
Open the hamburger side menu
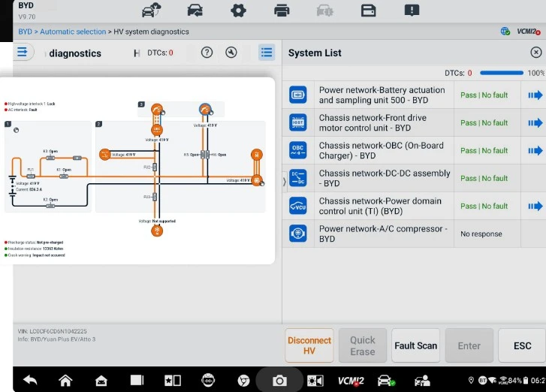23,53
